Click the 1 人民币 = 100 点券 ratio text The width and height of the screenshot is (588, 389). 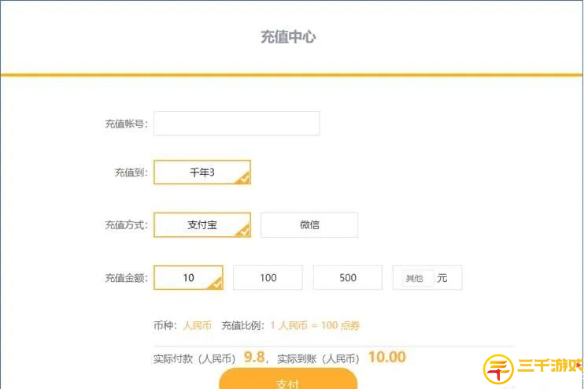coord(315,325)
